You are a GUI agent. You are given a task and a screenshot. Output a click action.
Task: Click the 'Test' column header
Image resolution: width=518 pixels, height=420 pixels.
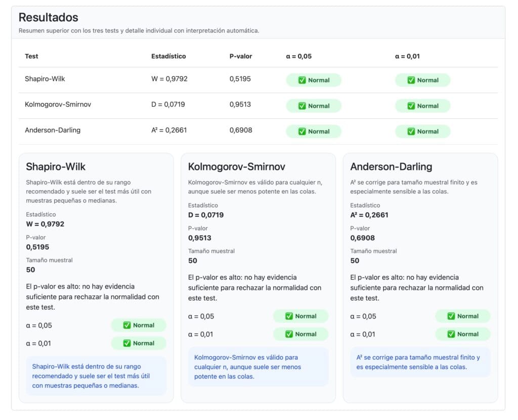click(31, 56)
